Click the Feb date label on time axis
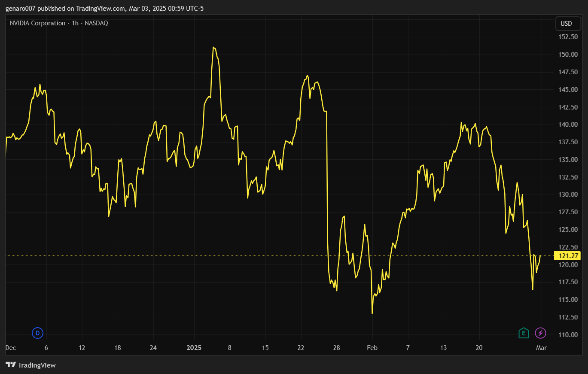This screenshot has height=374, width=588. pos(372,348)
